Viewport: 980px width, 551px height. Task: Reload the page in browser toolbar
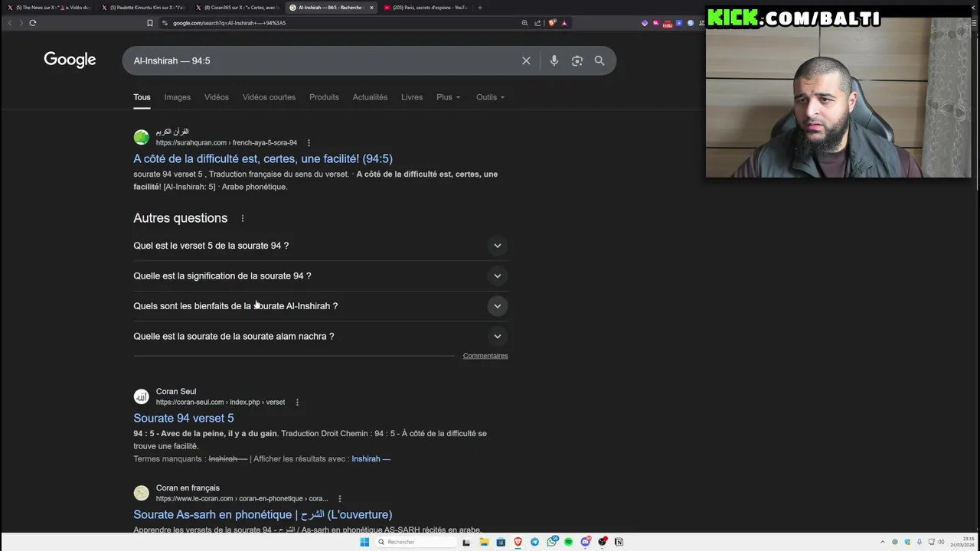point(33,23)
